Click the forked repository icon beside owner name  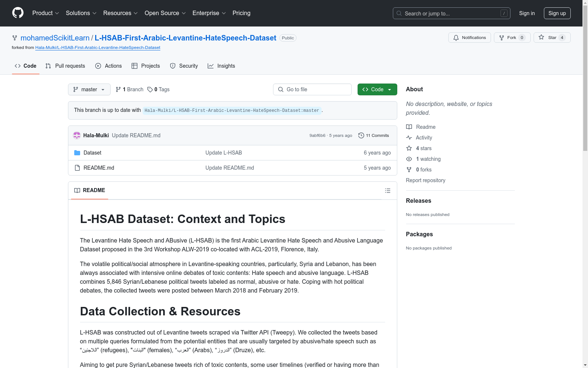pos(15,38)
